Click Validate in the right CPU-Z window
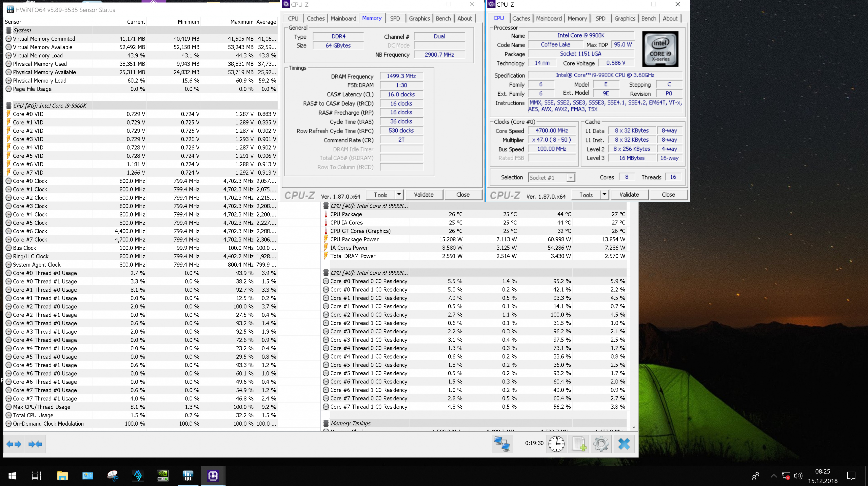 tap(629, 194)
